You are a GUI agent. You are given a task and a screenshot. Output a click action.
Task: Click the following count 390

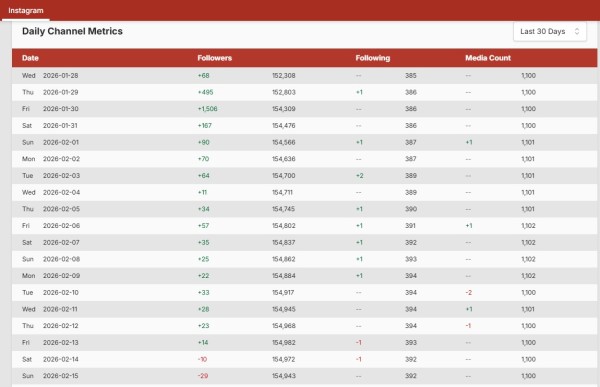[x=411, y=209]
